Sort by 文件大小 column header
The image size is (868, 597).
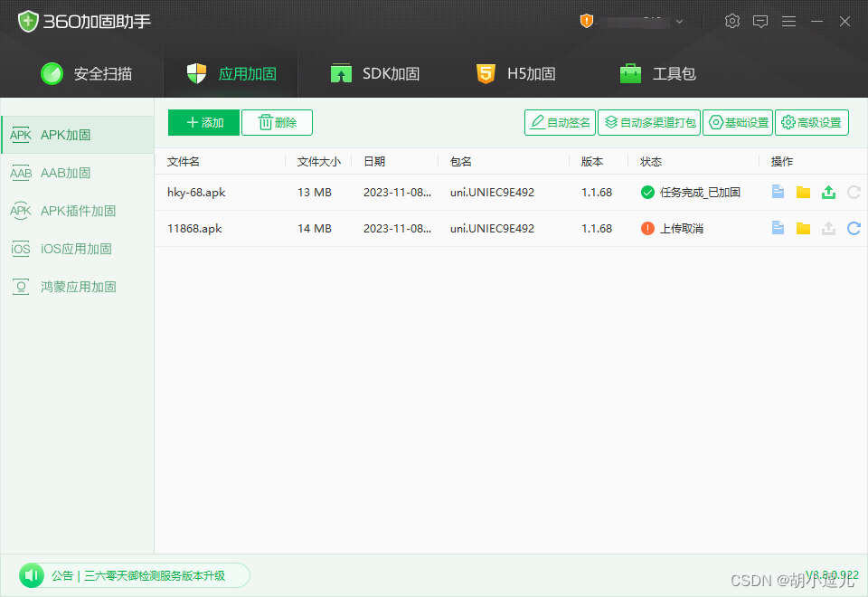click(319, 162)
